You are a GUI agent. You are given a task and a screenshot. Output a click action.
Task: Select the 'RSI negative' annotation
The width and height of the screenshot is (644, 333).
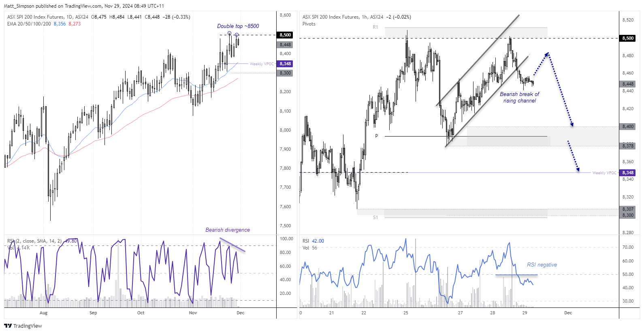(x=542, y=265)
